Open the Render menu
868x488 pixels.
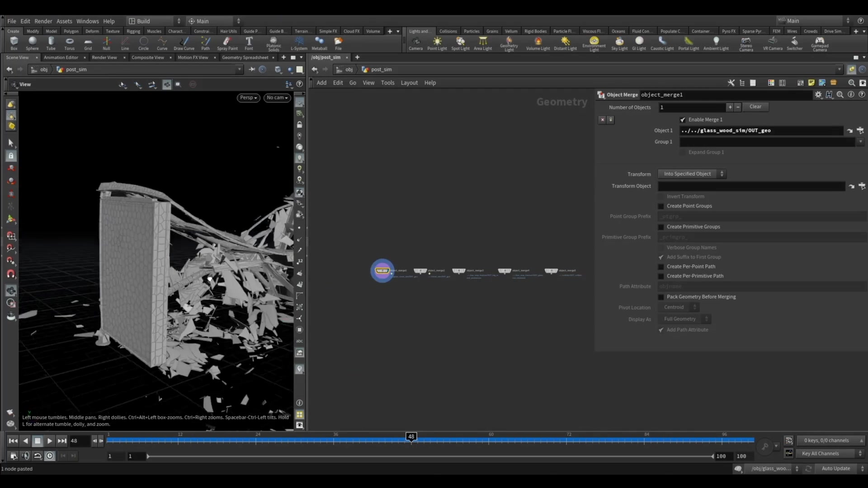coord(43,21)
